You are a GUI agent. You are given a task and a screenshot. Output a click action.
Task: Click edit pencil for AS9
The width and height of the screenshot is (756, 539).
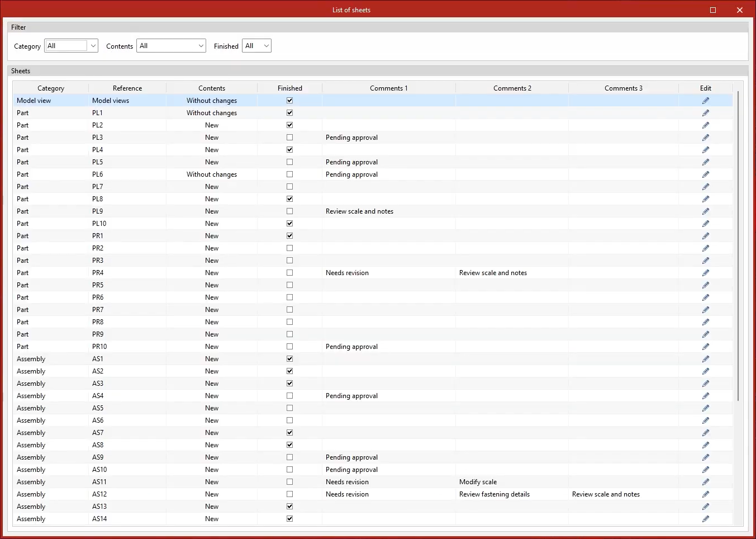tap(706, 457)
